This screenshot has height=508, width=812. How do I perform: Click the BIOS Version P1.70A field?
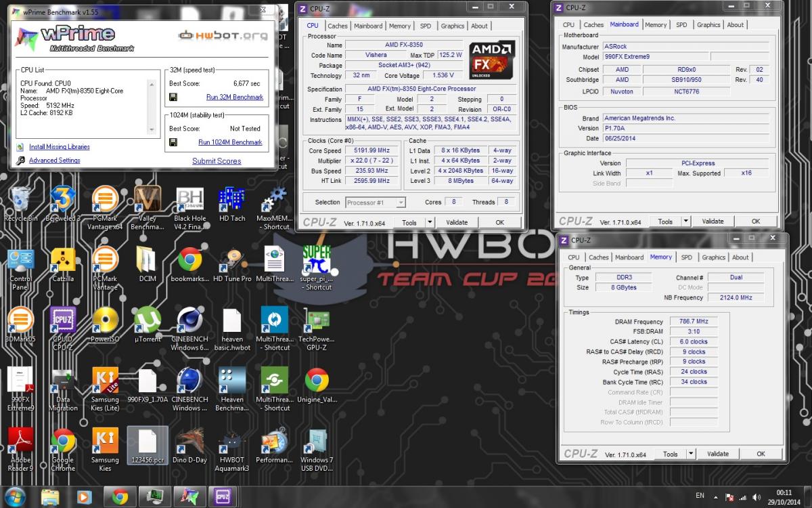(686, 128)
